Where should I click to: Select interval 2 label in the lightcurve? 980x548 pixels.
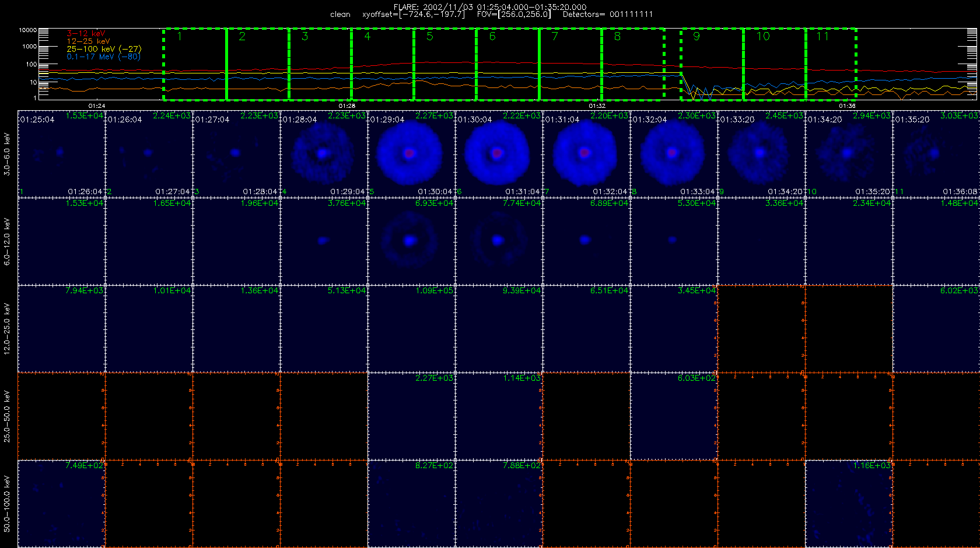point(242,36)
